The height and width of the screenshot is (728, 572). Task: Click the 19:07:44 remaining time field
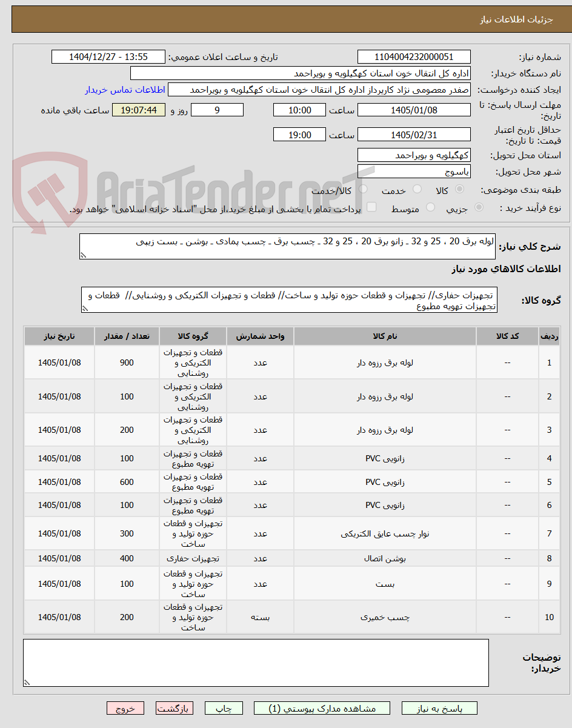139,110
